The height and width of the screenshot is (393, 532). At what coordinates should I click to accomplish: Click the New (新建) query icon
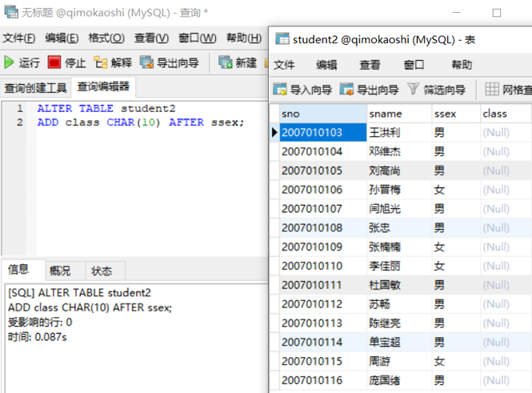point(225,62)
